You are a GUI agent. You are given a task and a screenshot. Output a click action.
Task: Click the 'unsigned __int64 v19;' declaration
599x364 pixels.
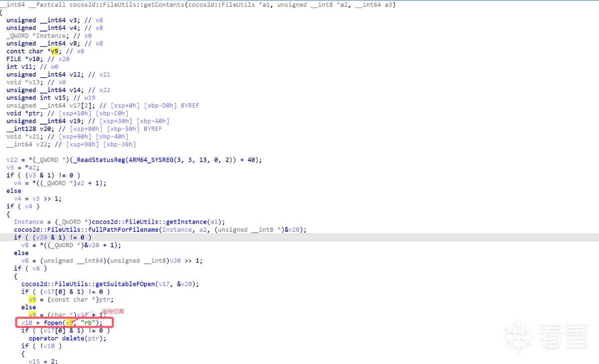[88, 121]
